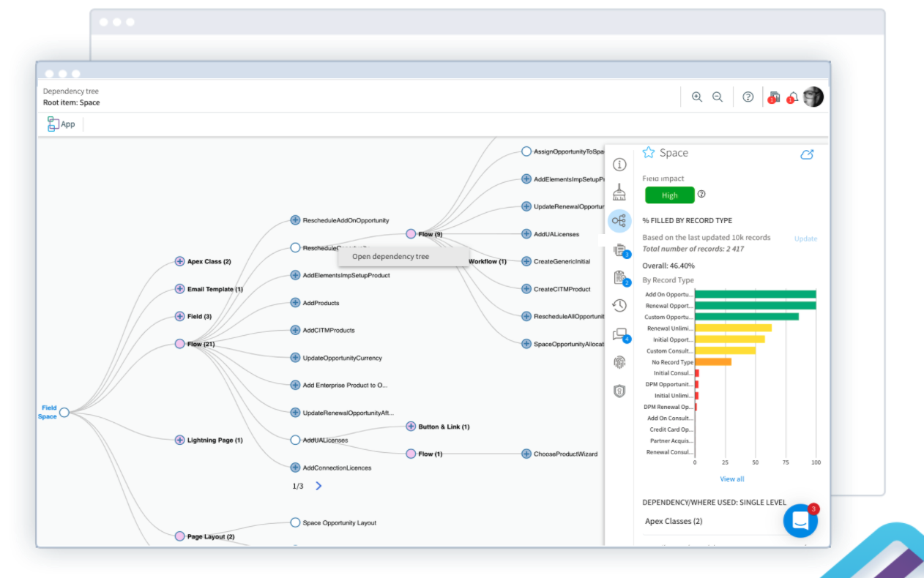924x578 pixels.
Task: Click the zoom in magnifier icon
Action: 697,97
